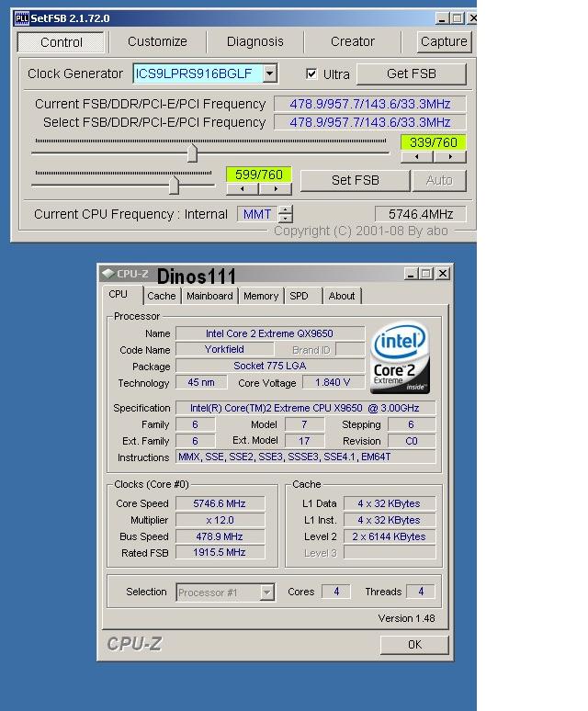
Task: Minimize the SetFSB window
Action: 443,18
